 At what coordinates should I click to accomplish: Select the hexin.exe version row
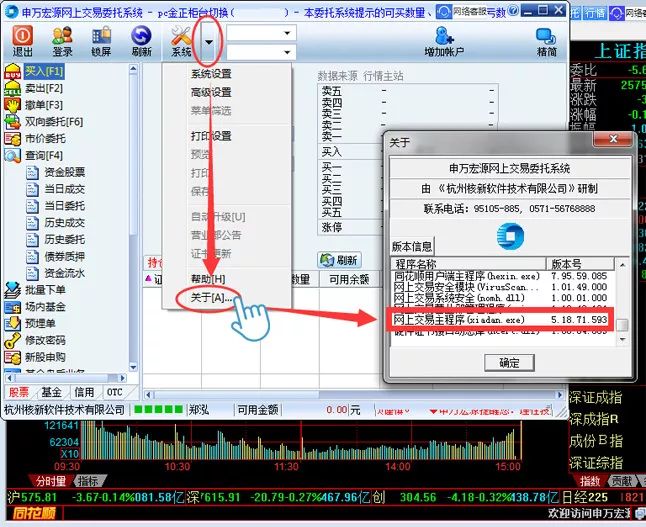click(x=500, y=276)
